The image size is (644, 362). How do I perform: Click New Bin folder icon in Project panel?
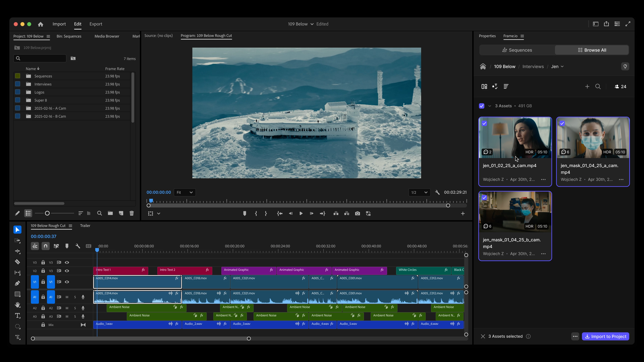coord(110,213)
